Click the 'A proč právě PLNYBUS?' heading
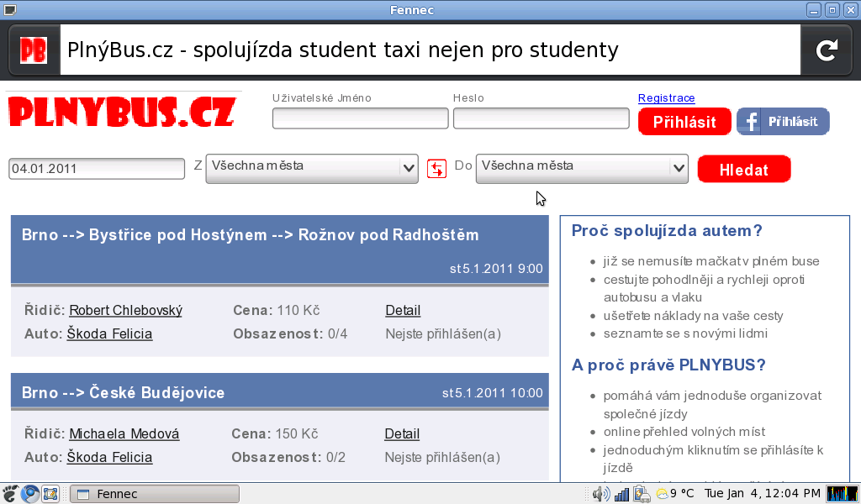Viewport: 861px width, 504px height. pyautogui.click(x=668, y=365)
